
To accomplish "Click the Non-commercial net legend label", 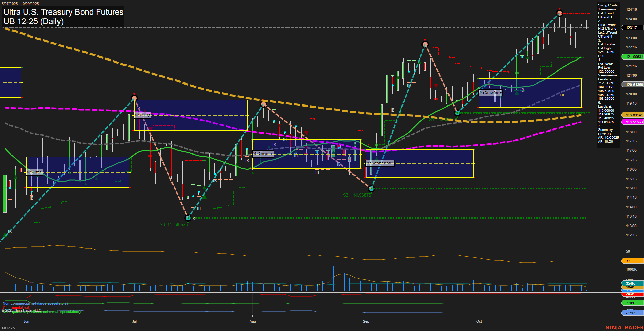I will 35,303.
